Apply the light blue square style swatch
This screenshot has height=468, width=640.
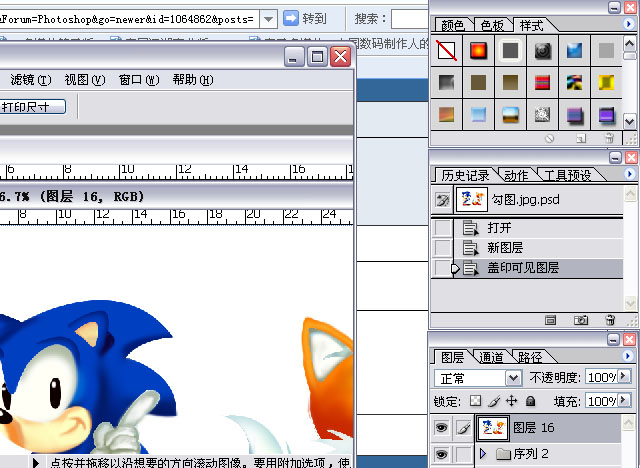point(478,115)
